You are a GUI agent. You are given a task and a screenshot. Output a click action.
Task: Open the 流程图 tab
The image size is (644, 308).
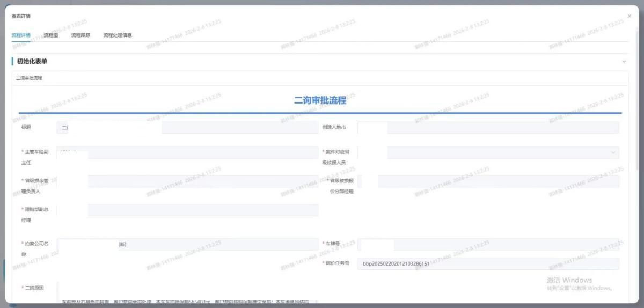point(51,35)
